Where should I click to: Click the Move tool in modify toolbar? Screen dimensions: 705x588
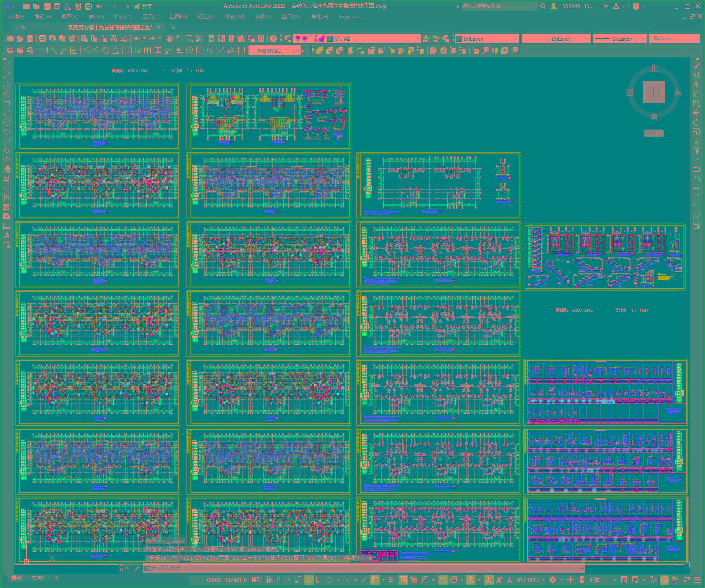[696, 113]
